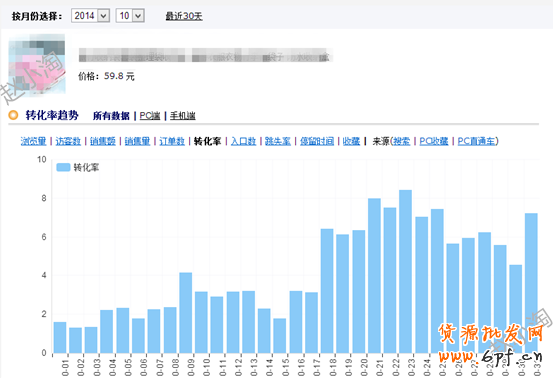This screenshot has width=553, height=378.
Task: Show the 销售量 metric
Action: click(137, 141)
